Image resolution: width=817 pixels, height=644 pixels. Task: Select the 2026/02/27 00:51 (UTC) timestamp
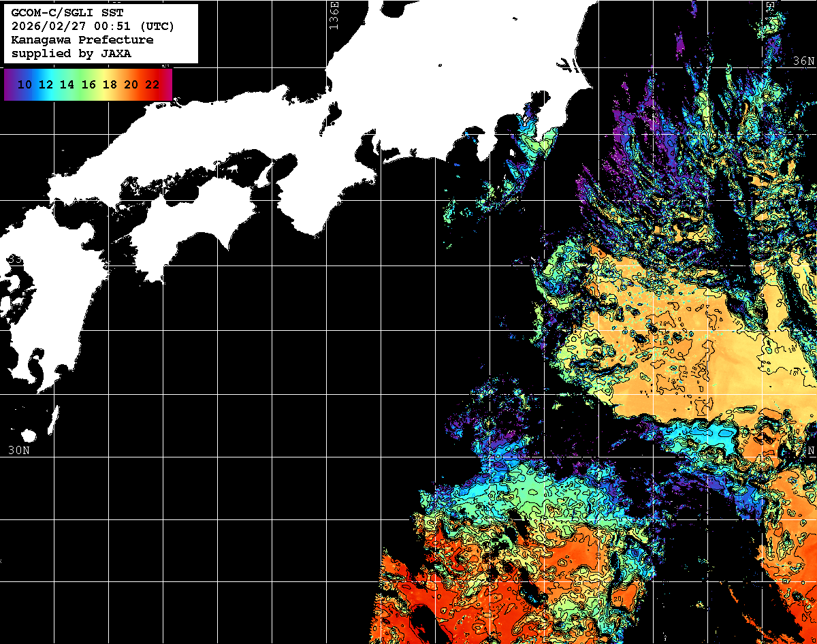pos(93,27)
